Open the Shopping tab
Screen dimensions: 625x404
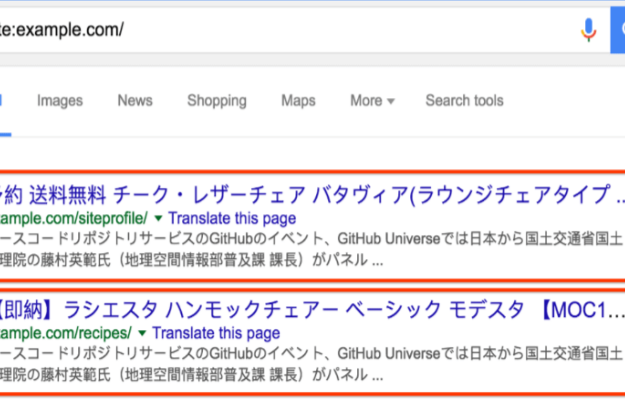pos(217,100)
